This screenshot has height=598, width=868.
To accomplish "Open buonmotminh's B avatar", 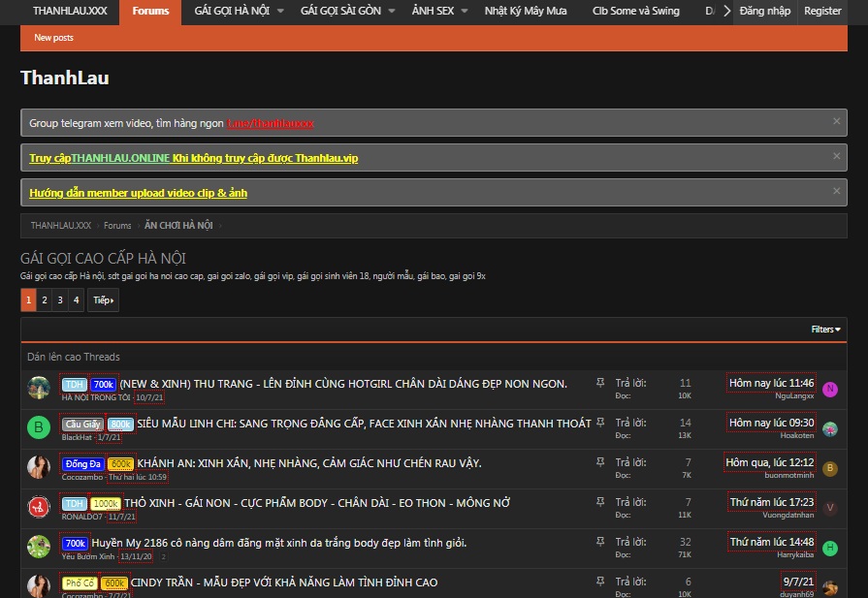I will coord(830,468).
